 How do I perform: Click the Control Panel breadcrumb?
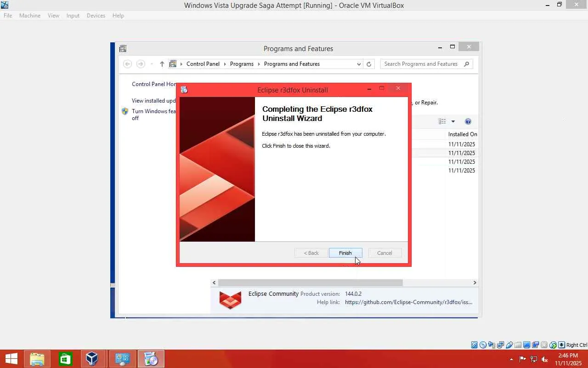(203, 64)
